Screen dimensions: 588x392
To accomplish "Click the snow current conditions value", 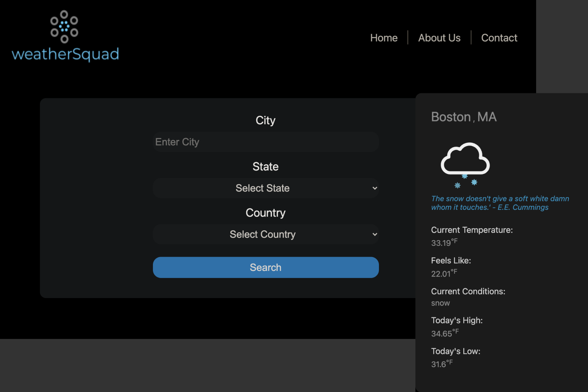I will [440, 303].
